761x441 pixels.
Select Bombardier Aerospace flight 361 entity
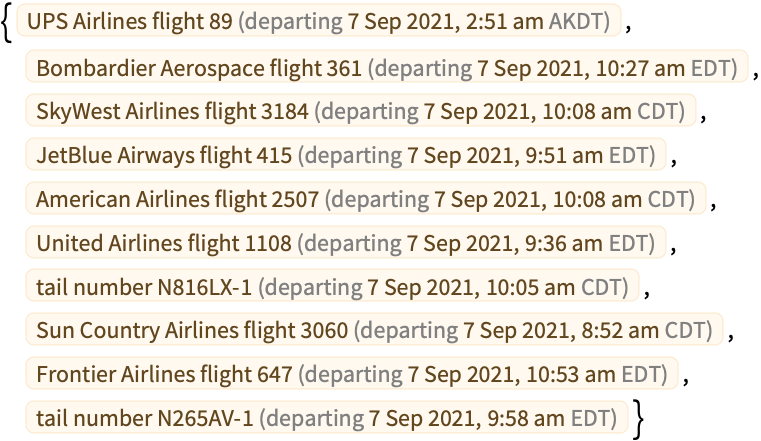tap(387, 66)
